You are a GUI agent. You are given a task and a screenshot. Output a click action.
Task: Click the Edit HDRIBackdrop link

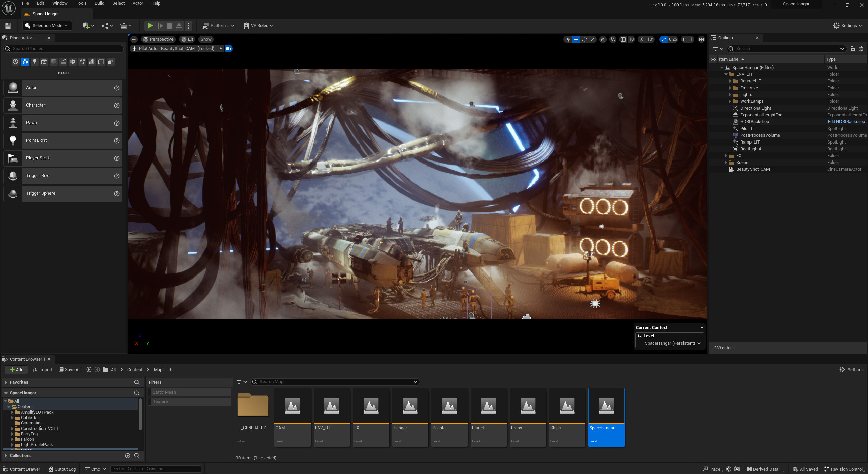(x=846, y=122)
